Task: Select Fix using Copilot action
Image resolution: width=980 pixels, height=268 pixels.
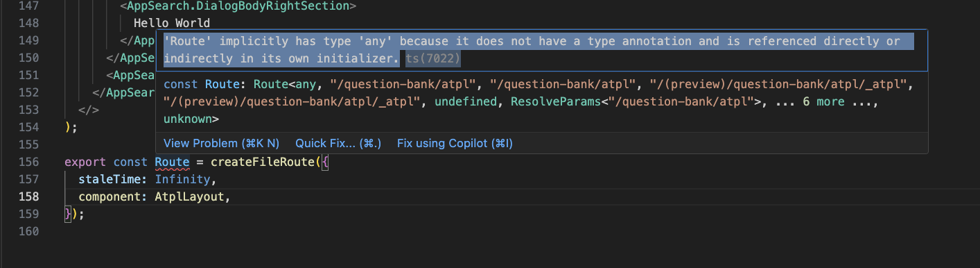Action: pyautogui.click(x=455, y=144)
